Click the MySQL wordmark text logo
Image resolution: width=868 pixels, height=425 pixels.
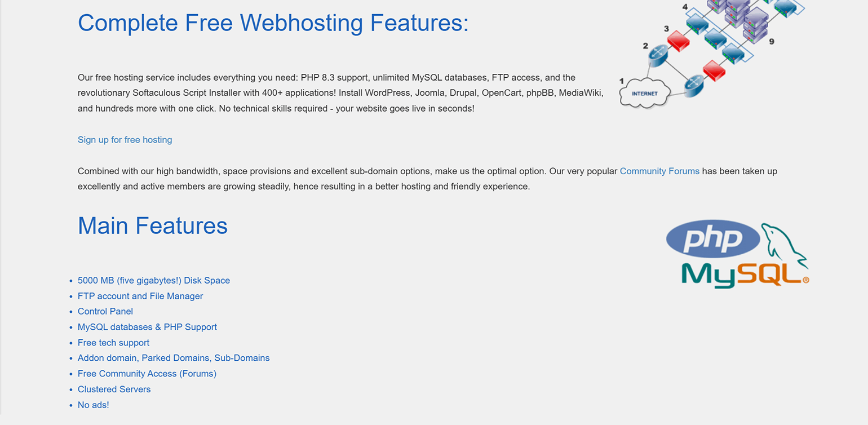745,275
